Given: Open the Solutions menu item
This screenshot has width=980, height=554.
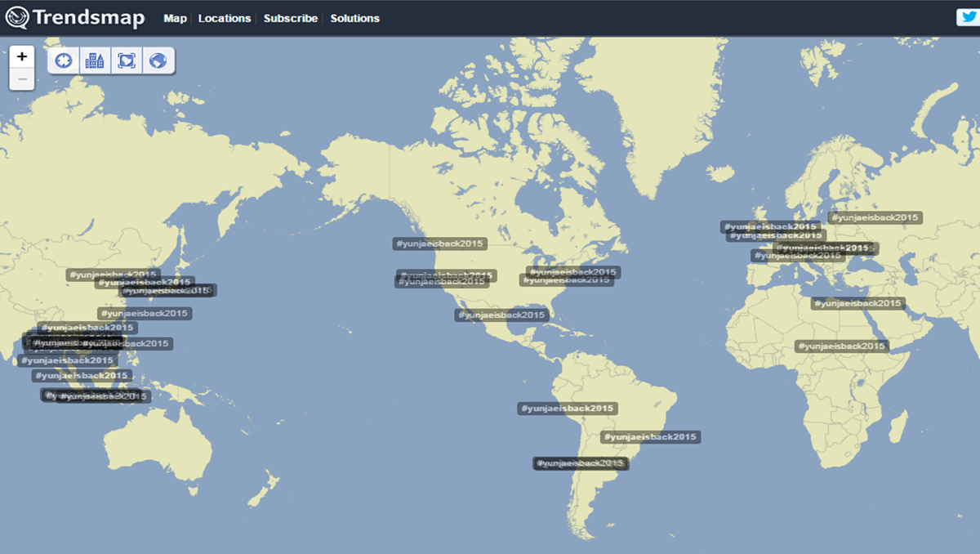Looking at the screenshot, I should point(354,18).
